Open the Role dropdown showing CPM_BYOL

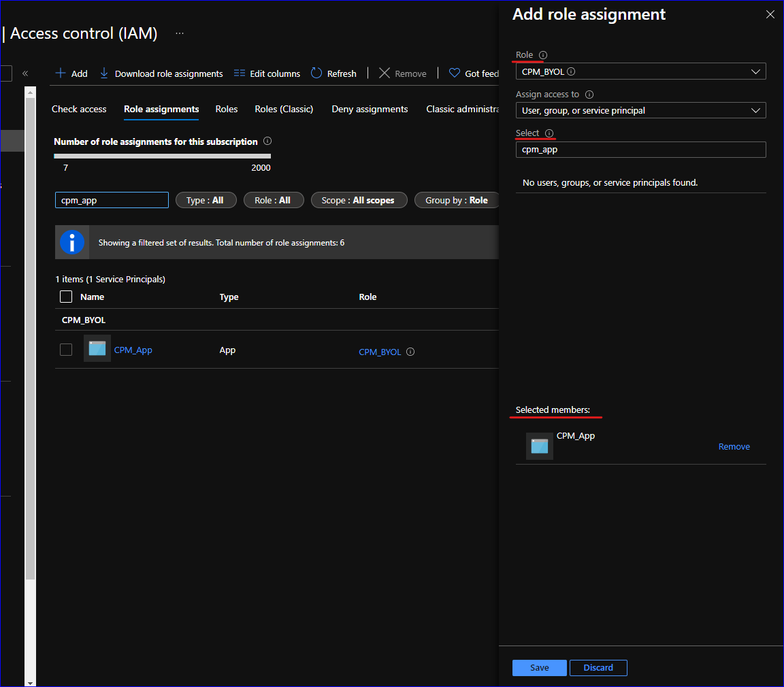(x=640, y=71)
